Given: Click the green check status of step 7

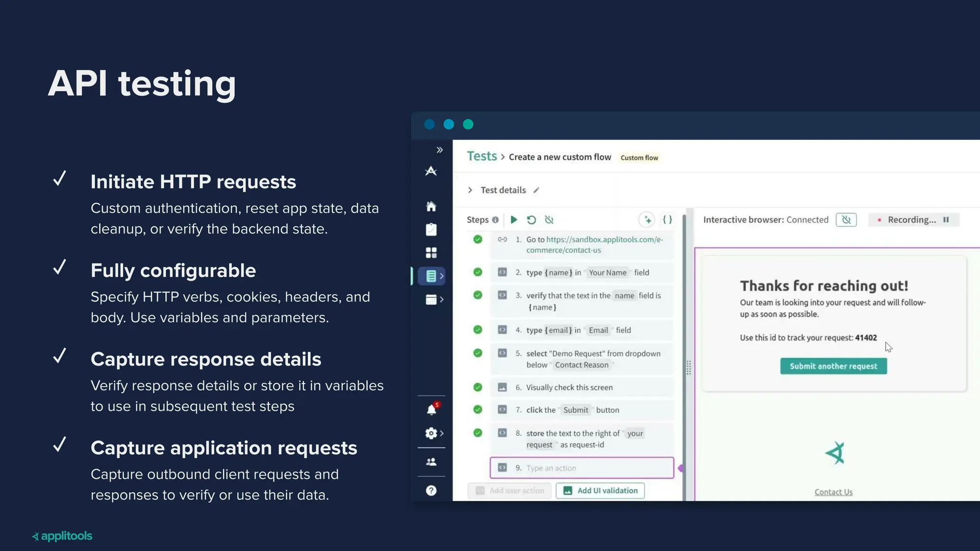Looking at the screenshot, I should point(478,409).
